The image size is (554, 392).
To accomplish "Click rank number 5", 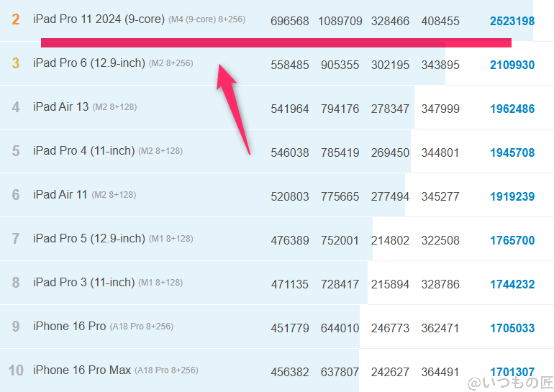I will (16, 151).
